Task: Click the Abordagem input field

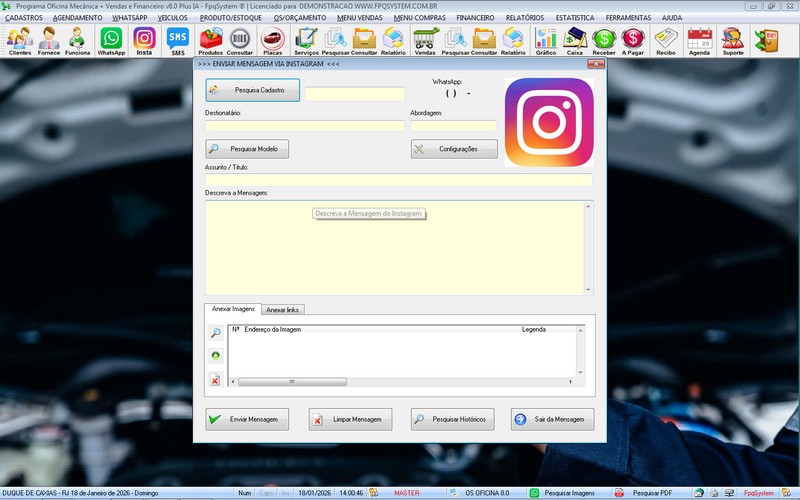Action: (454, 126)
